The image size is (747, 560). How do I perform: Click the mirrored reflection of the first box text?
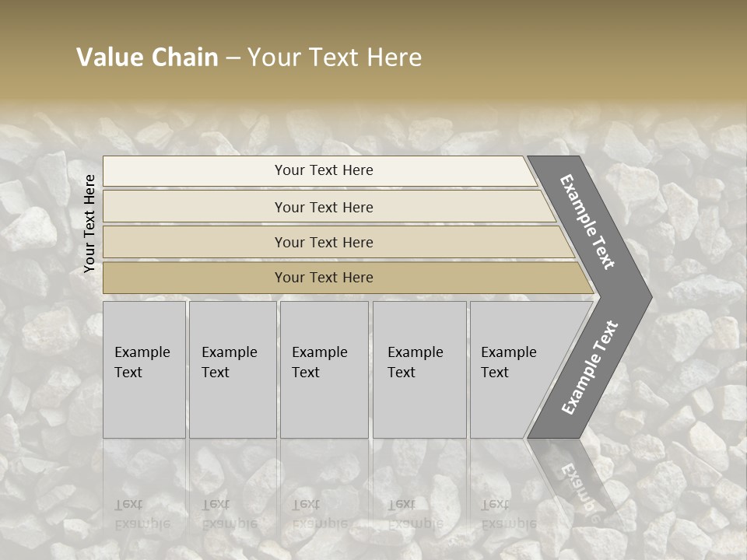tap(142, 513)
